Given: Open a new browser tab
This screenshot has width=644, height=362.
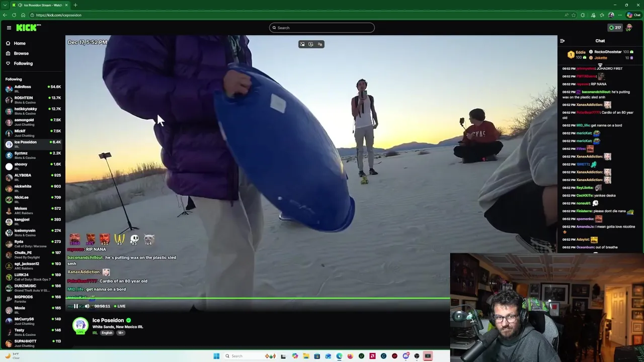Looking at the screenshot, I should pyautogui.click(x=75, y=5).
